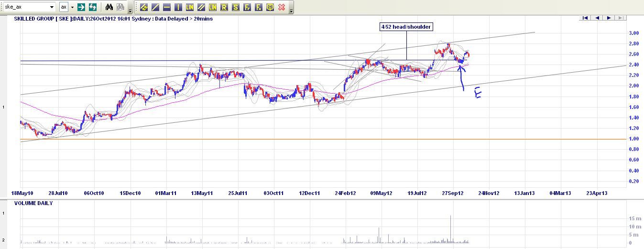
Task: Click the green right-arrow go button
Action: click(x=81, y=7)
